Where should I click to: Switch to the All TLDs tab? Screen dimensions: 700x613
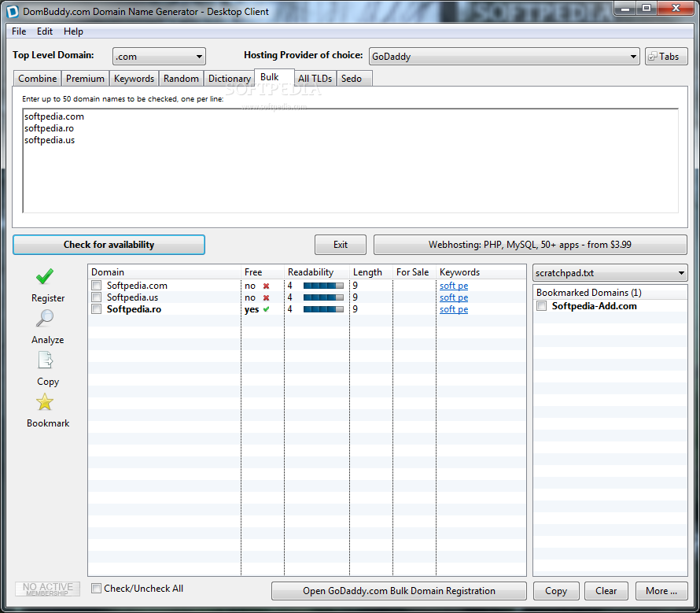pos(315,79)
